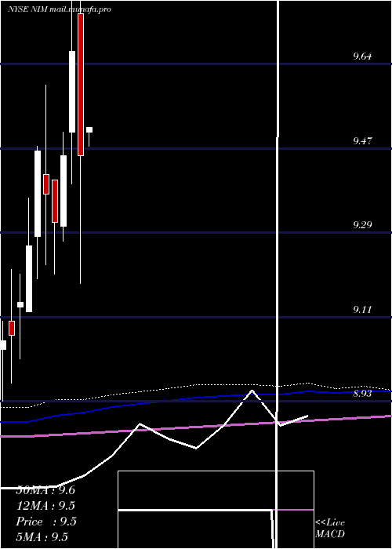Click the 9.29 price axis label

(362, 224)
